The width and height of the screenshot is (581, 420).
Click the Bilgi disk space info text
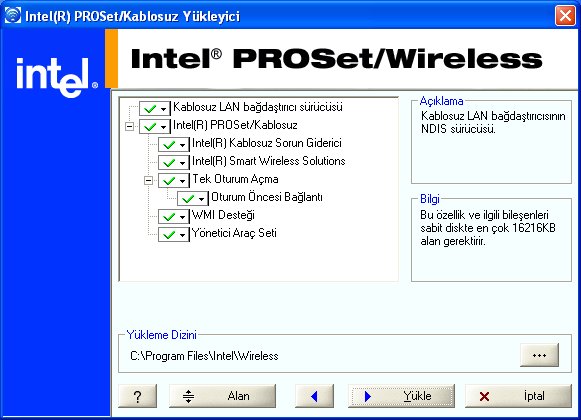coord(488,228)
